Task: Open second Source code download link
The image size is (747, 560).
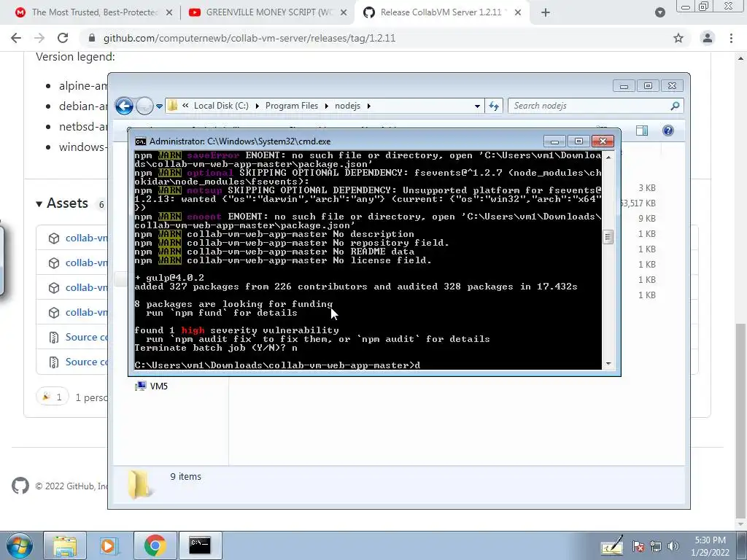Action: 86,362
